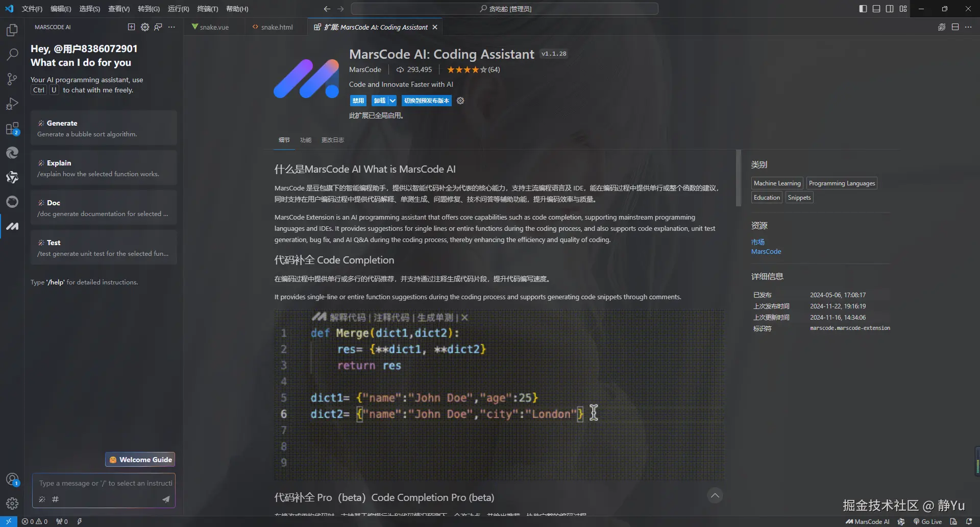Viewport: 980px width, 527px height.
Task: Select the Doc suggestion card
Action: (104, 208)
